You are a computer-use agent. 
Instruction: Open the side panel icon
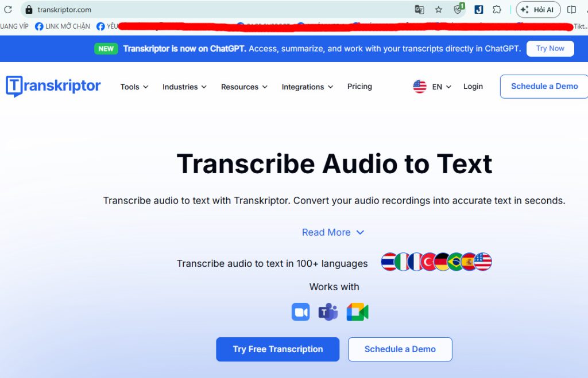571,9
